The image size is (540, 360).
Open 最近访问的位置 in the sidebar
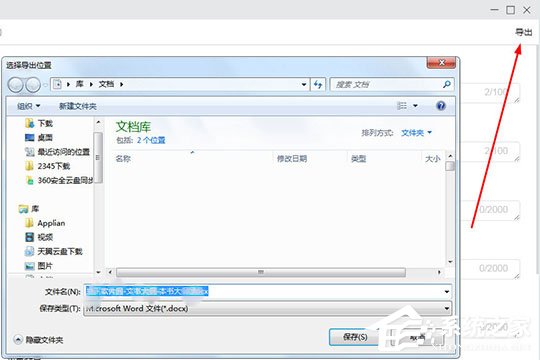tap(57, 152)
